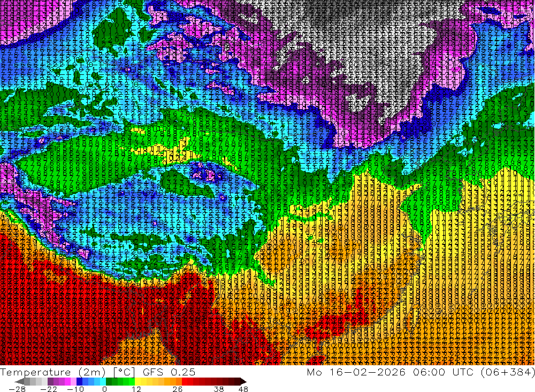The width and height of the screenshot is (535, 392).
Task: Select the dark green legend swatch right of 0
Action: [x=109, y=381]
